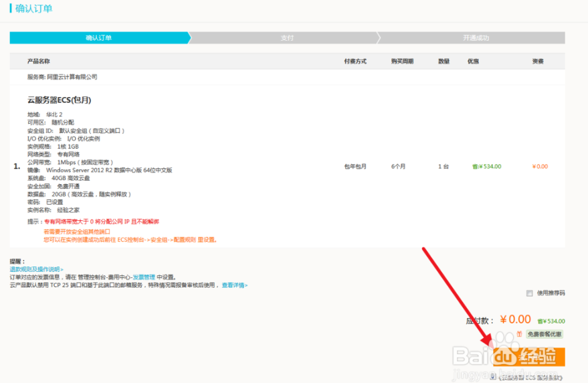Click the I/O 优化实例 line

pyautogui.click(x=64, y=139)
